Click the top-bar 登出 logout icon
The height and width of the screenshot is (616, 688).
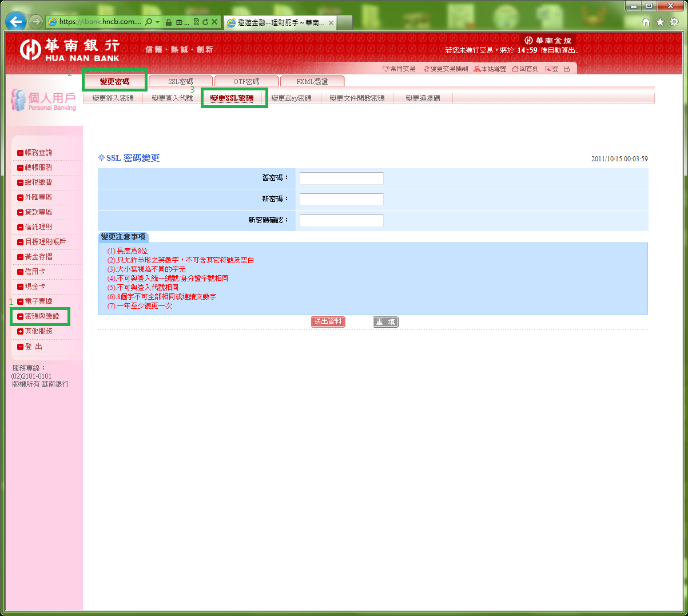548,69
